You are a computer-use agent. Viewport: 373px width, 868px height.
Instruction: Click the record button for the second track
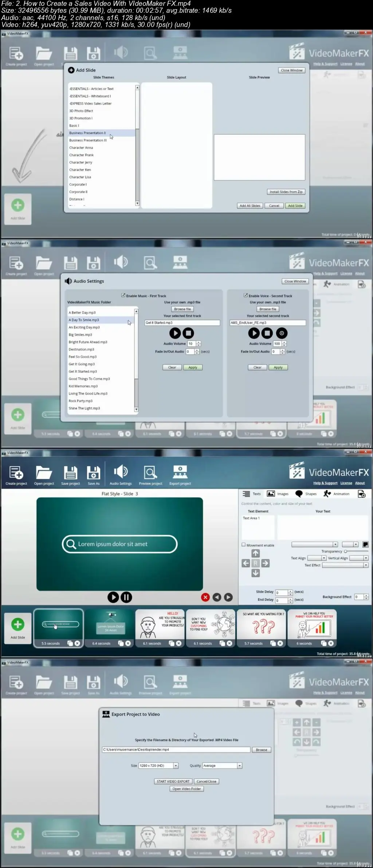coord(282,333)
